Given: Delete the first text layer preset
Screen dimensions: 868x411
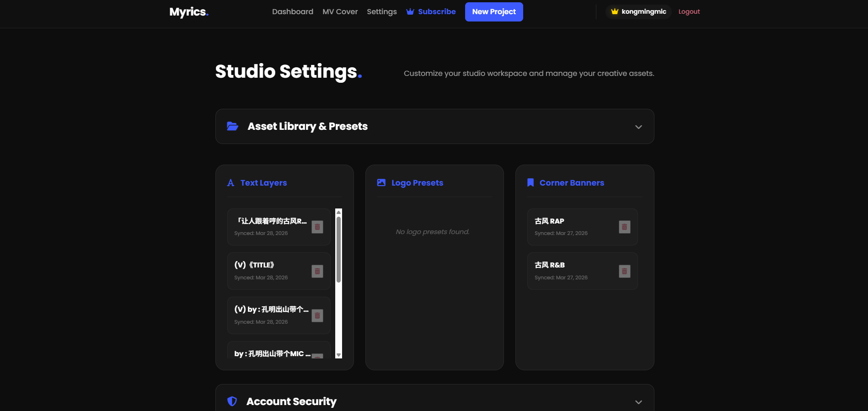Looking at the screenshot, I should [317, 227].
